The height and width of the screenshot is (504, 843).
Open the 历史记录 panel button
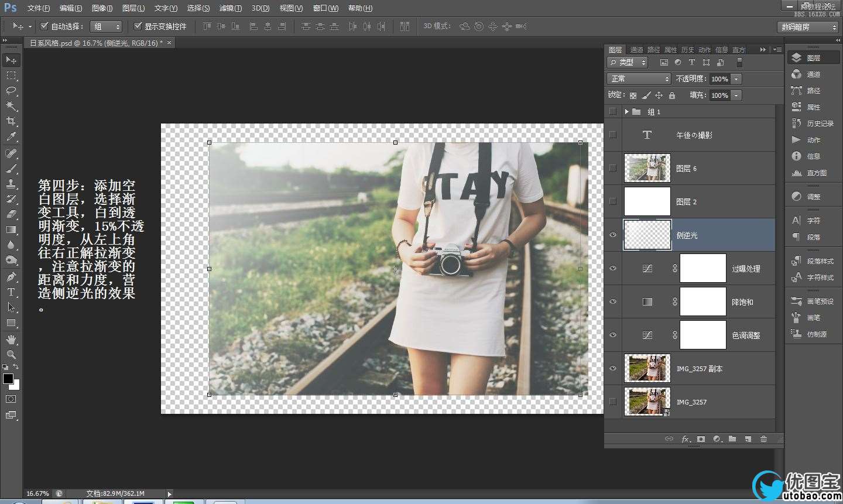pos(813,124)
